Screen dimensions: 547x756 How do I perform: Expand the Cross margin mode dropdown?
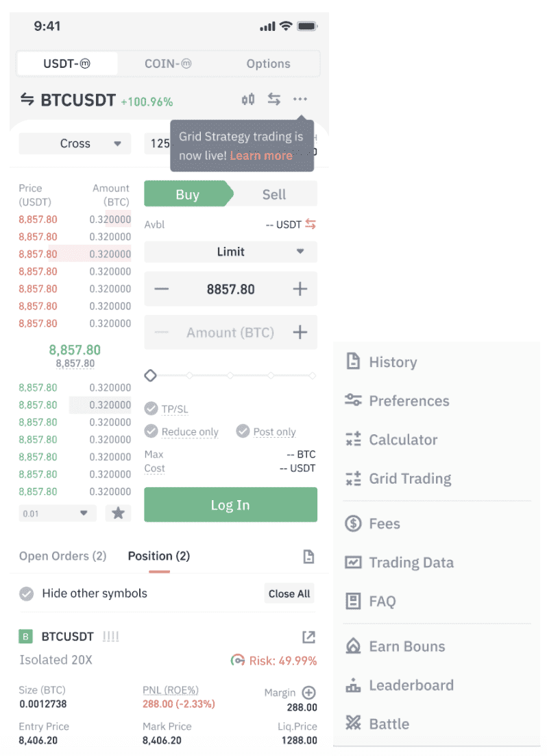pyautogui.click(x=75, y=143)
